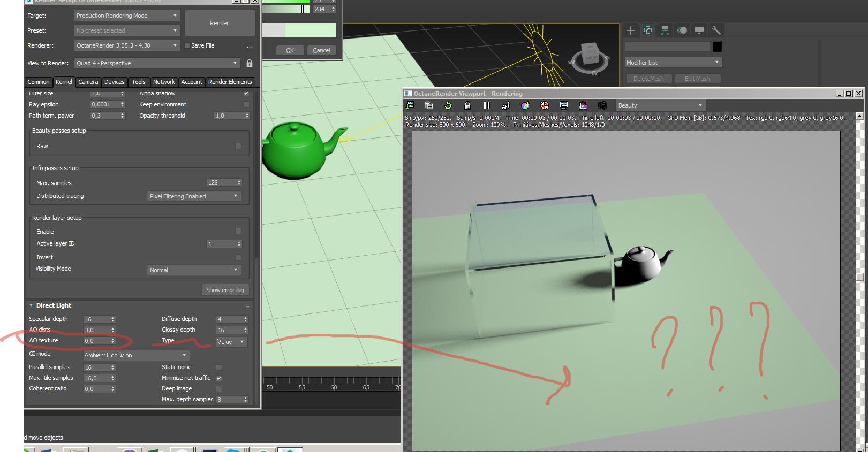Click the Render button
The height and width of the screenshot is (452, 868).
tap(220, 23)
